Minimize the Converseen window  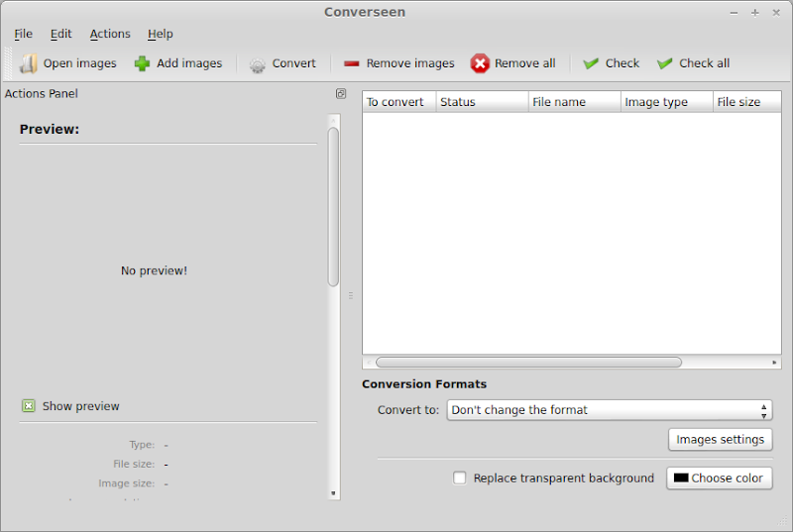(x=734, y=13)
